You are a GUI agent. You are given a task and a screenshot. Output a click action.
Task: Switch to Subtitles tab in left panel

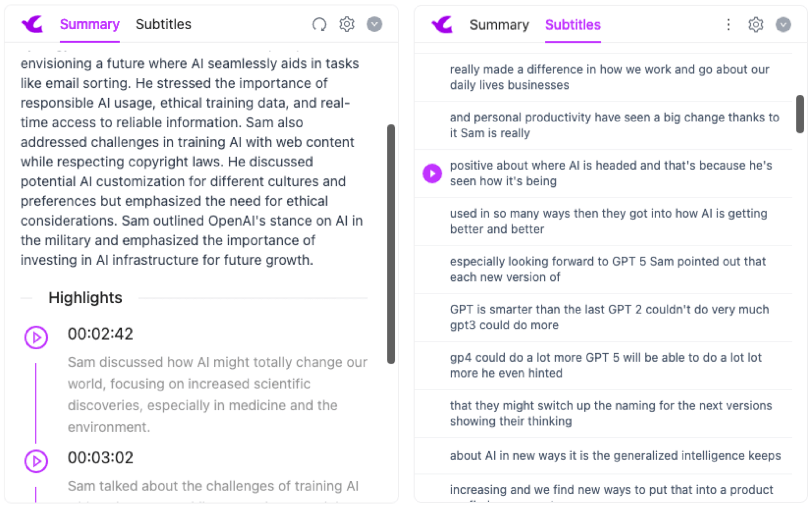(163, 24)
